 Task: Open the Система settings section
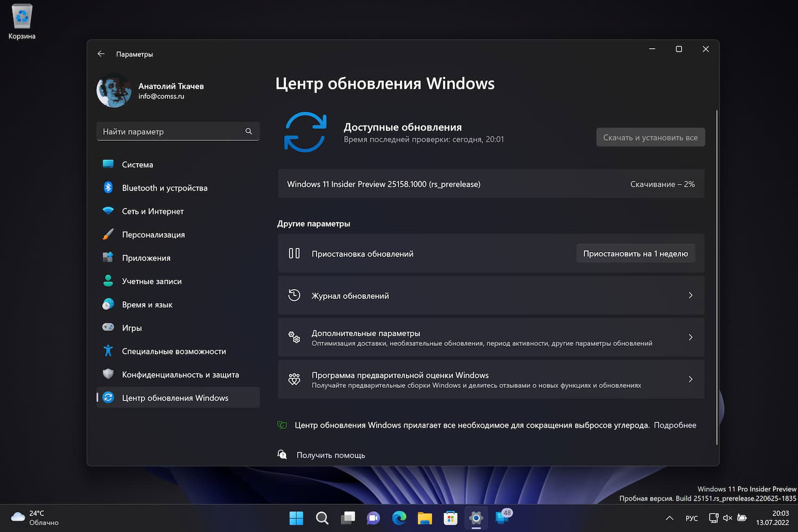pyautogui.click(x=137, y=164)
